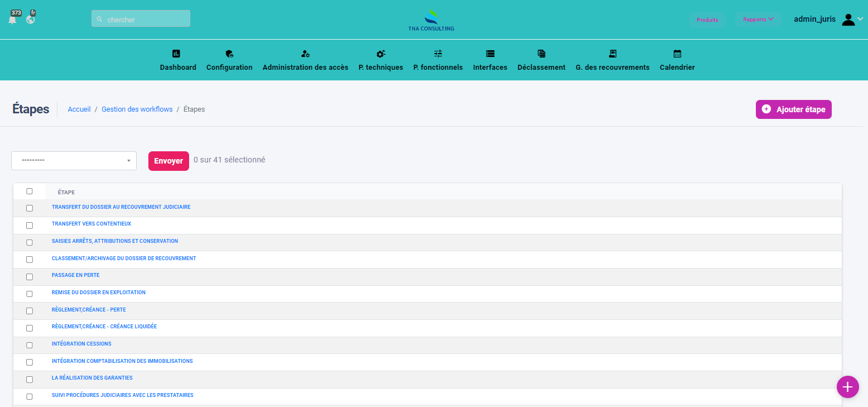The height and width of the screenshot is (407, 868).
Task: Check the select-all checkbox in table header
Action: [30, 191]
